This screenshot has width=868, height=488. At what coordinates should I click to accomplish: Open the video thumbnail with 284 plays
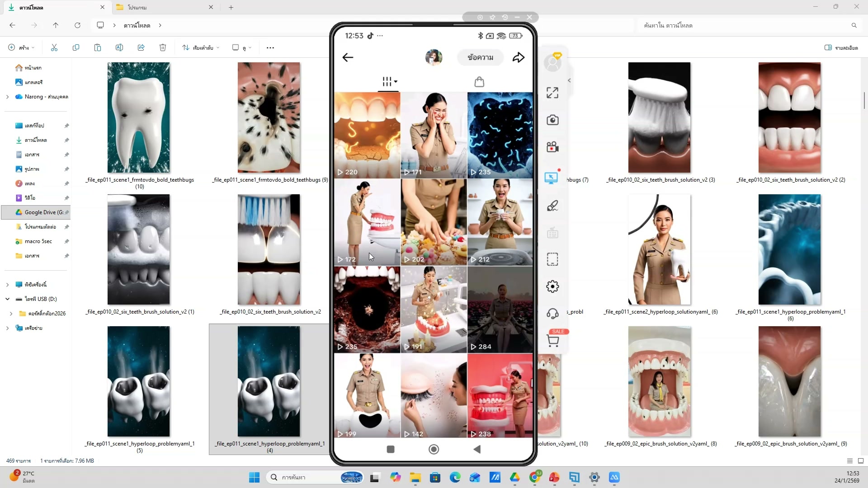500,310
